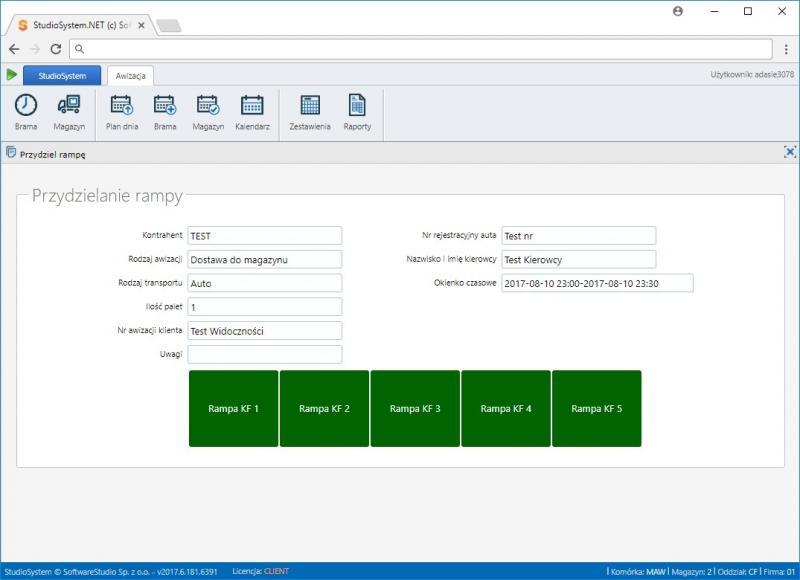Choose Rampa KF 3

point(415,409)
